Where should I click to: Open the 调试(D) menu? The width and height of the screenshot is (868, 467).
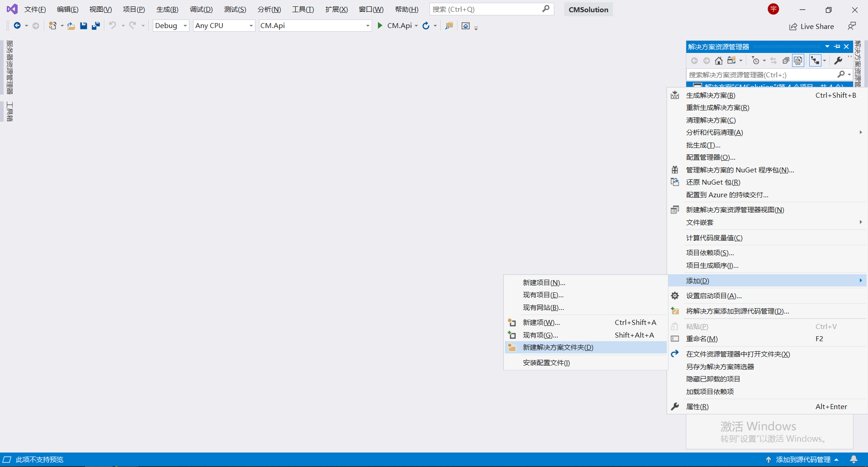pos(201,10)
